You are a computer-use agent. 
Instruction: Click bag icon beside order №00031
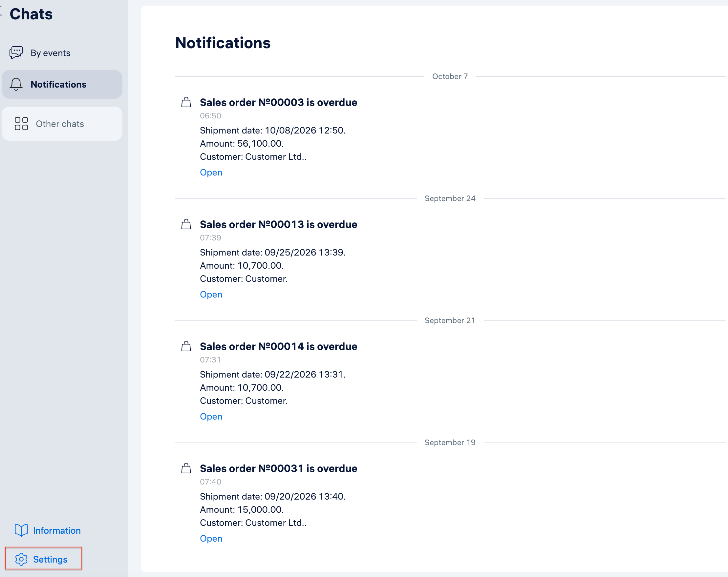tap(186, 468)
